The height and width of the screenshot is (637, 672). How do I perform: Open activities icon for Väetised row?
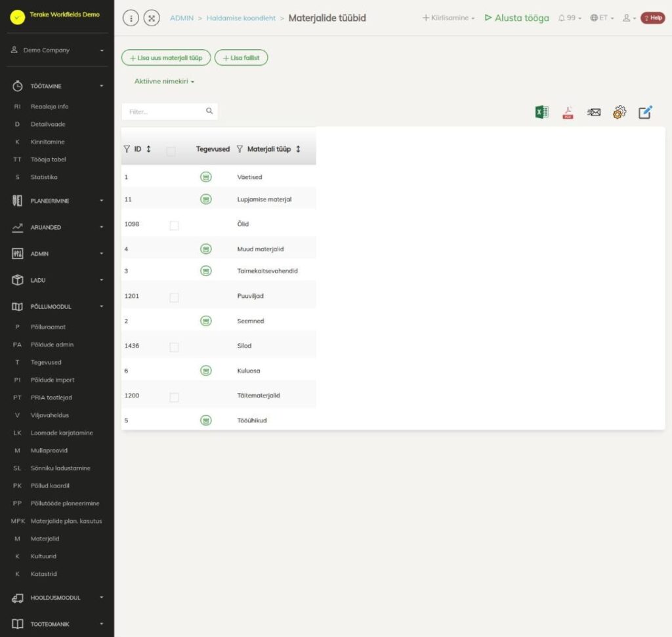point(206,177)
